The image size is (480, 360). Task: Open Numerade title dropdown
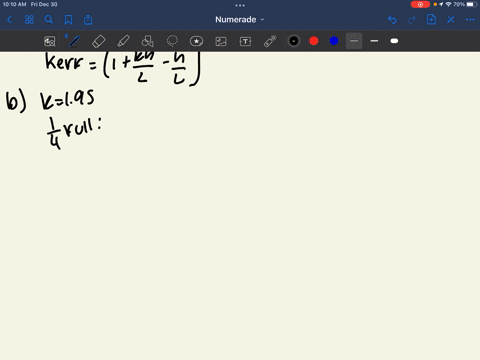click(x=240, y=20)
